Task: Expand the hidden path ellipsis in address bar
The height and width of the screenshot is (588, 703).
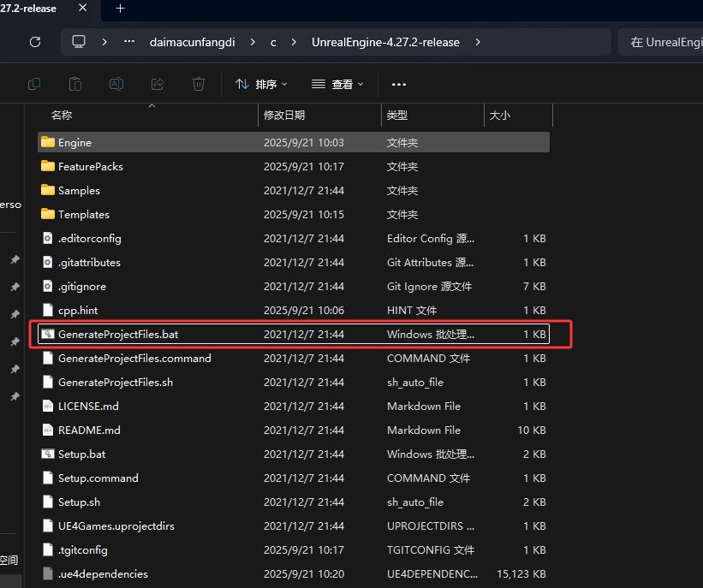Action: coord(129,42)
